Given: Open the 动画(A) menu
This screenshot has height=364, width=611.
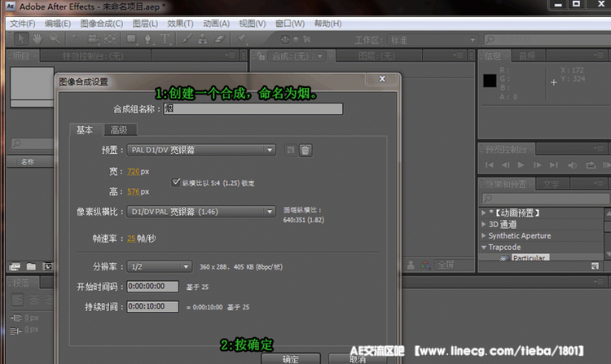Looking at the screenshot, I should coord(216,24).
